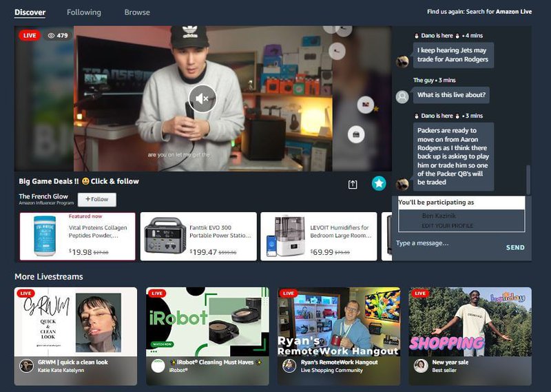Click the floating picture reaction bubble with star
Viewport: 551px width, 392px height.
[x=366, y=105]
